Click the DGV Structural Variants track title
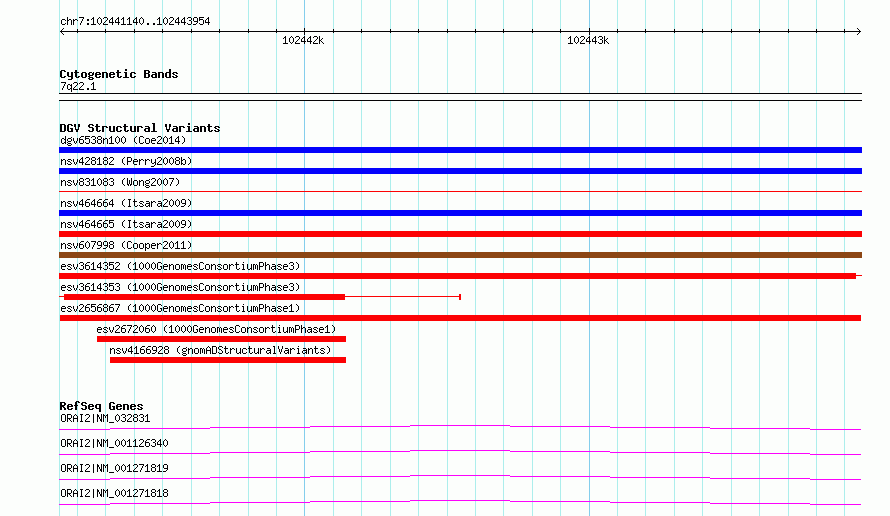This screenshot has height=516, width=890. [x=140, y=128]
